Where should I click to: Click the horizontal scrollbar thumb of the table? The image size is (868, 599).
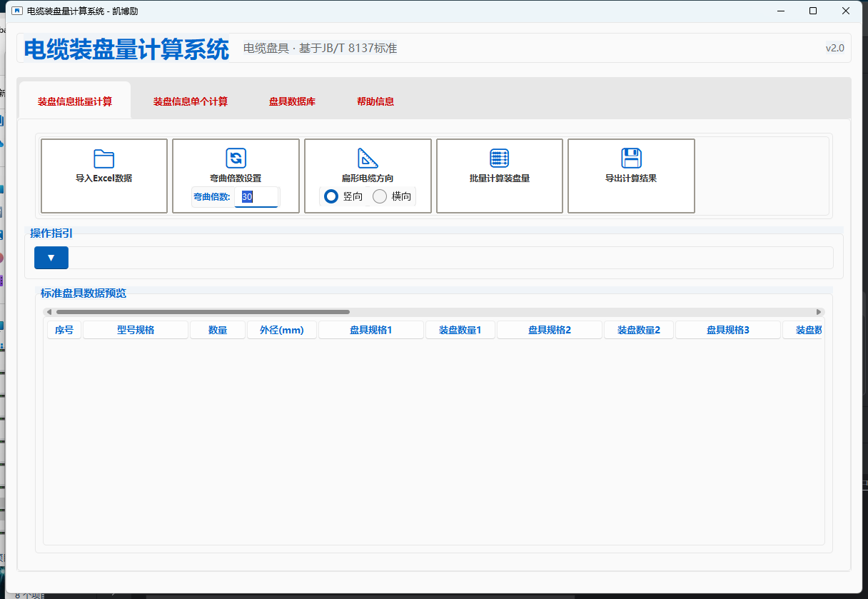click(203, 312)
